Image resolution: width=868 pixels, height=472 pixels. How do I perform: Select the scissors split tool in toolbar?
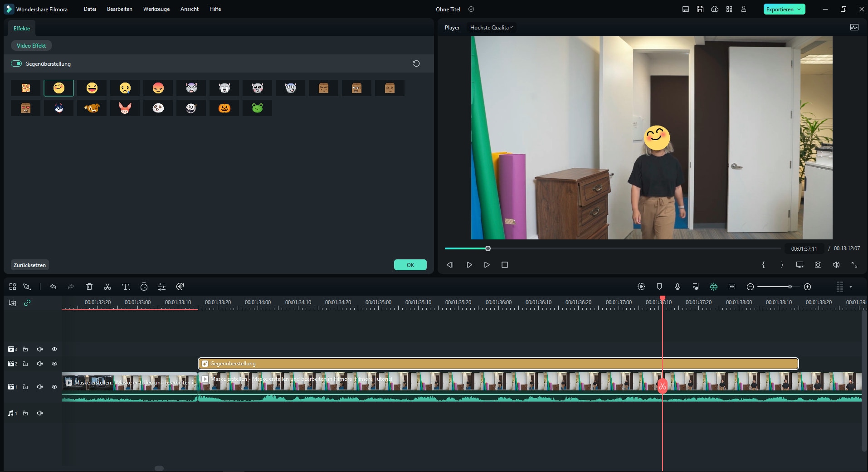107,287
